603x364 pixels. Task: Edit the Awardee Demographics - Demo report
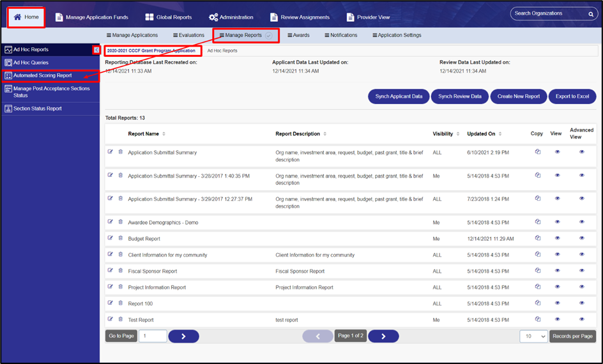(111, 222)
